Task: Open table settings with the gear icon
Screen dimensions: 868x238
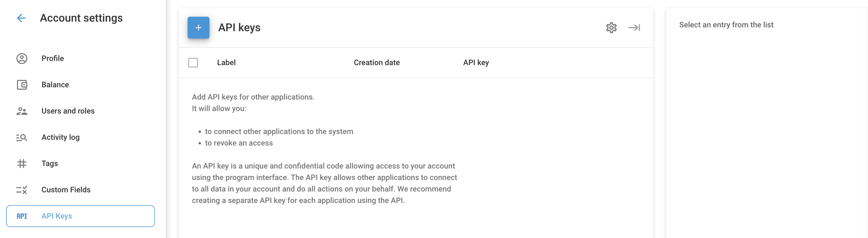Action: [611, 28]
